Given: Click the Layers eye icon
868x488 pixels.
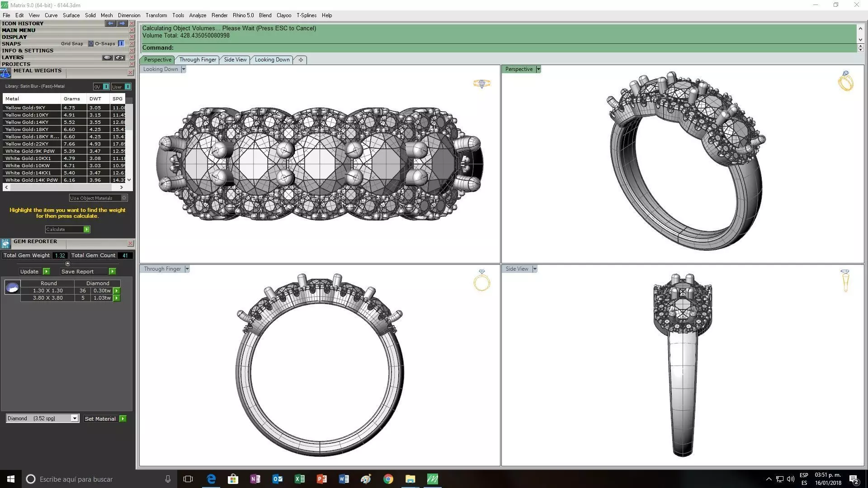Looking at the screenshot, I should (119, 57).
